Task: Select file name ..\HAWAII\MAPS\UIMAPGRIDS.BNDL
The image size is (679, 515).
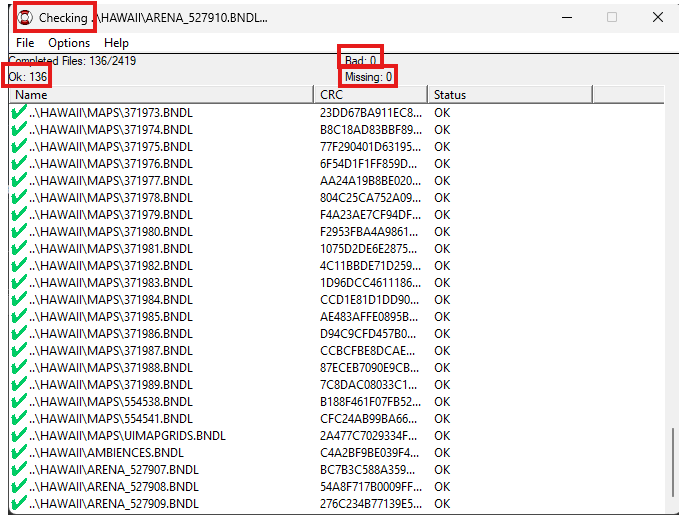Action: [127, 436]
